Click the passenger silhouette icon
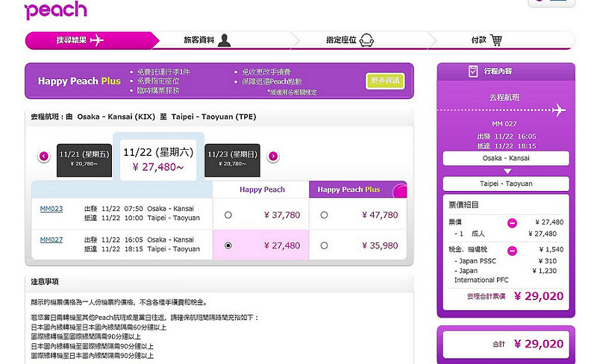 pos(225,40)
